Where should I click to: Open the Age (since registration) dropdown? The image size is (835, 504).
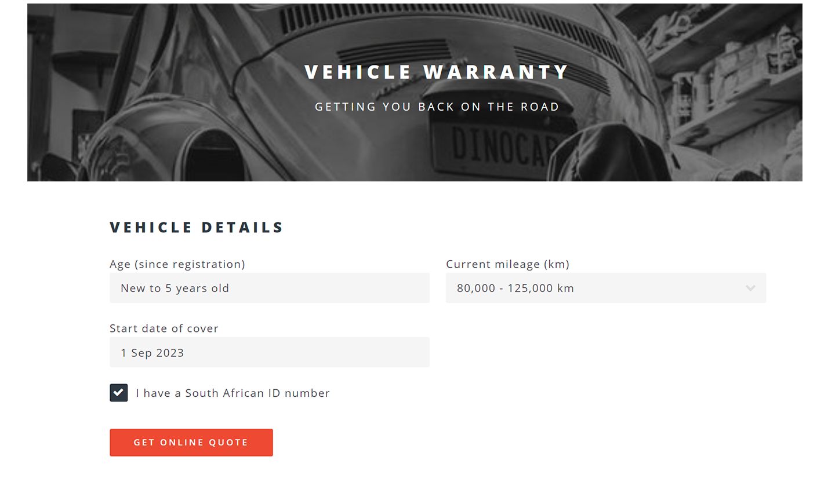click(269, 288)
